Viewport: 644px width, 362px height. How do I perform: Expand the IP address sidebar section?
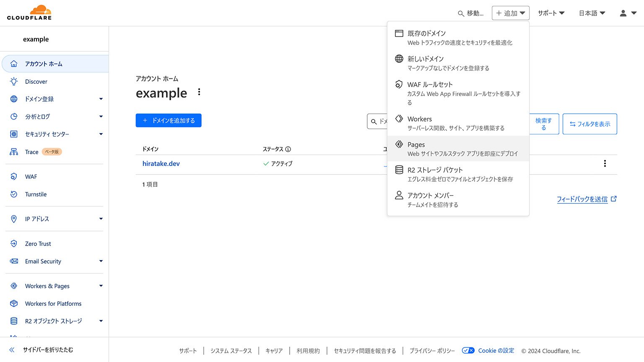point(101,219)
